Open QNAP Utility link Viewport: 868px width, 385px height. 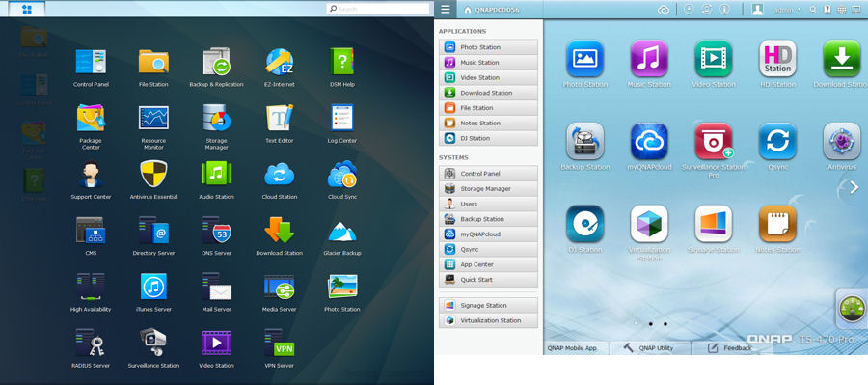tap(648, 348)
